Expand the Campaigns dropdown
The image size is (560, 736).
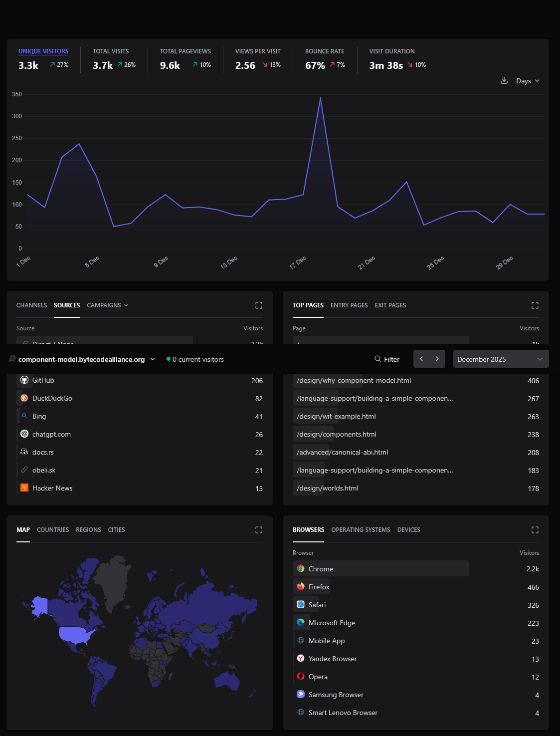107,305
